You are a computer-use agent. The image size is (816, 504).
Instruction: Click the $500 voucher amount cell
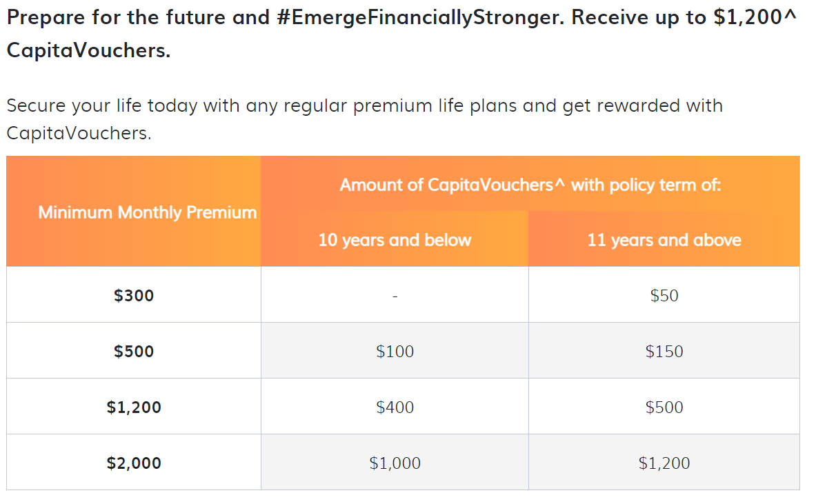(x=664, y=407)
